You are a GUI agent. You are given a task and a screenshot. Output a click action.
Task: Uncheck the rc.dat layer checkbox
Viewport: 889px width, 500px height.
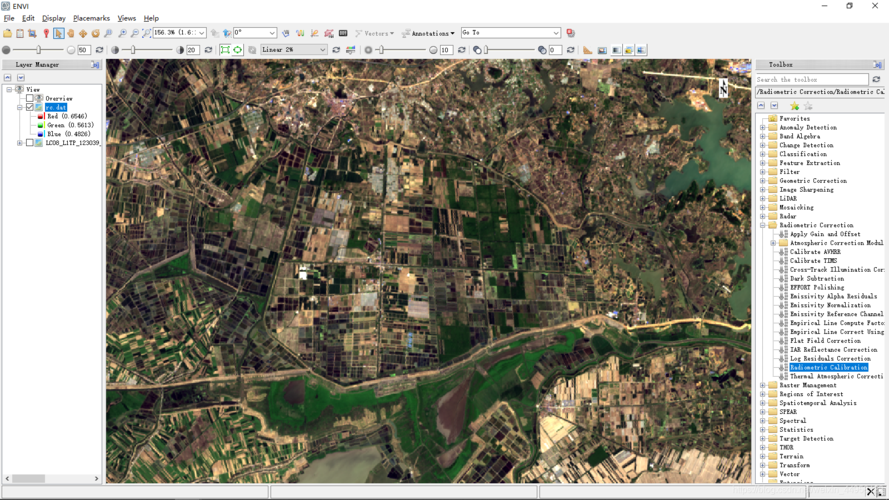tap(29, 107)
